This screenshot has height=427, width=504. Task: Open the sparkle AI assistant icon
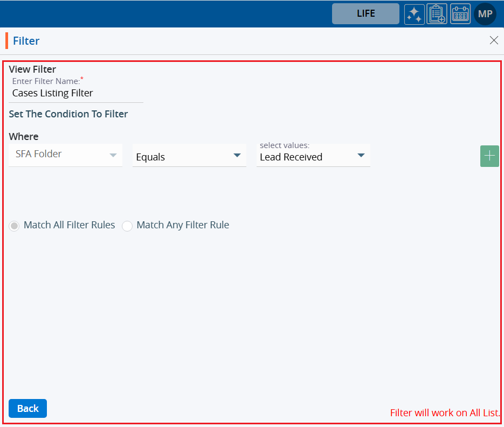[x=415, y=14]
